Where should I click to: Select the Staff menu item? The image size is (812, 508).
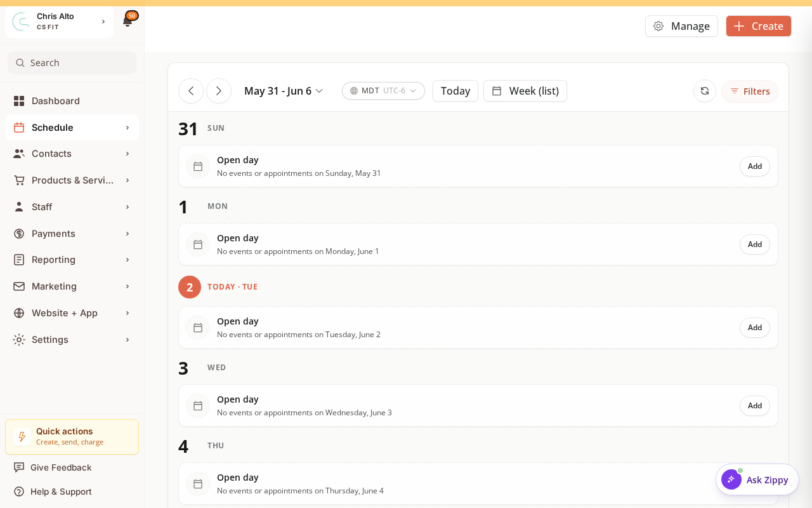(72, 207)
